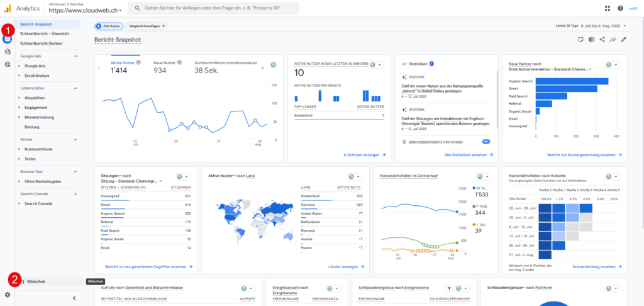The image size is (644, 306).
Task: Select Echtzeitbericht (Seiten) menu item
Action: coord(41,43)
